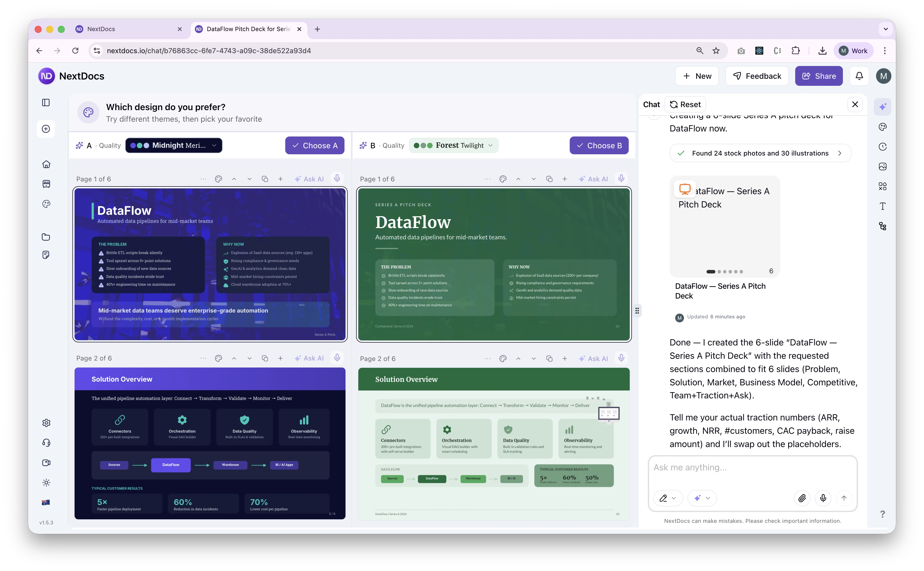
Task: Create a new document with the plus icon
Action: coord(46,129)
